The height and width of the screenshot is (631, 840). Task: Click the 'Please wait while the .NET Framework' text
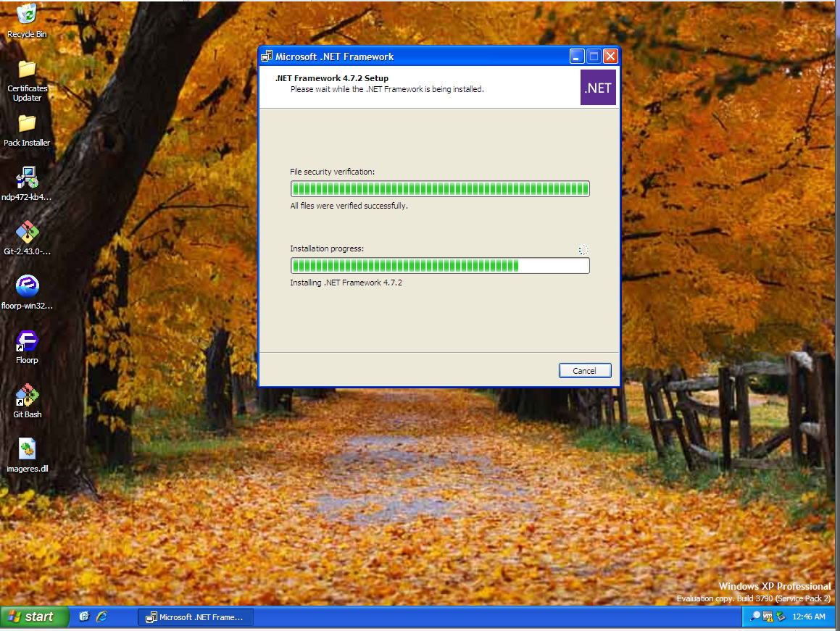[x=387, y=89]
